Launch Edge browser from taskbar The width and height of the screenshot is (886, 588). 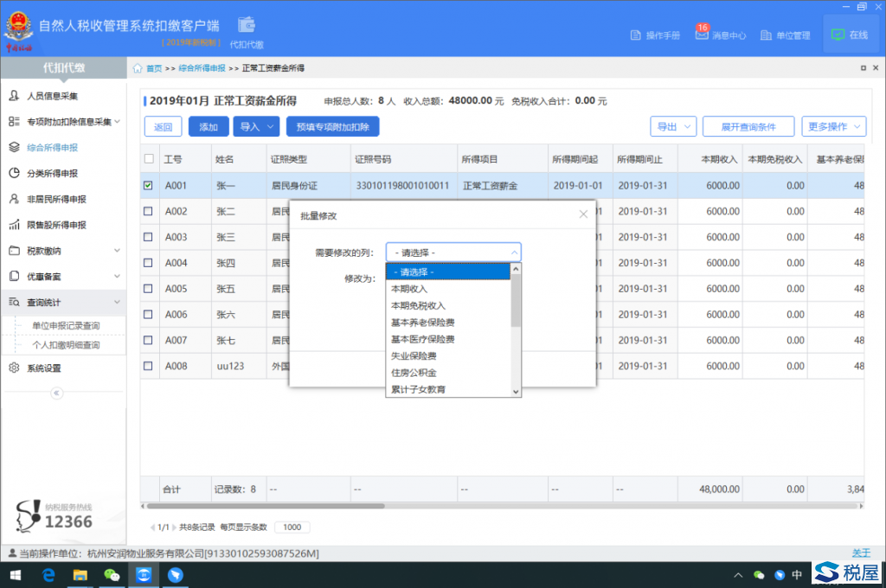click(x=48, y=575)
